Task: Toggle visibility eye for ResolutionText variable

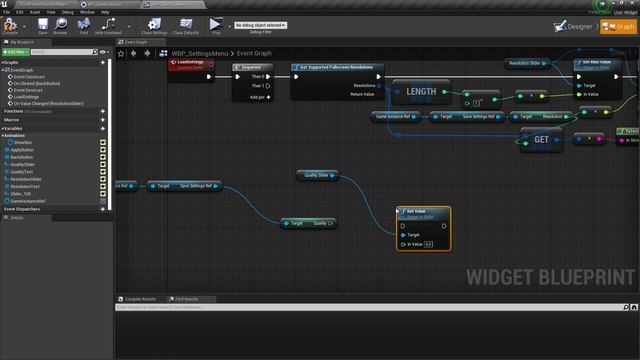Action: tap(103, 187)
